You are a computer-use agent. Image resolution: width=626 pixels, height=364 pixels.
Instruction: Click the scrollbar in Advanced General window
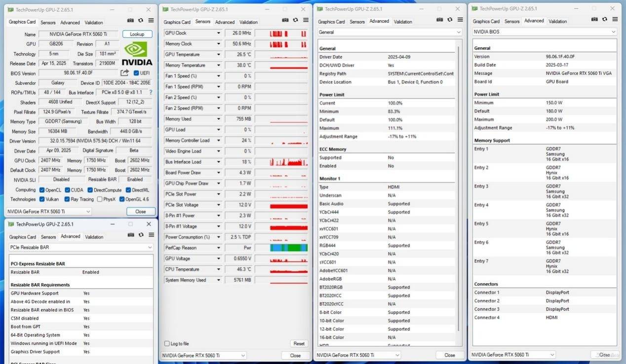(x=459, y=187)
